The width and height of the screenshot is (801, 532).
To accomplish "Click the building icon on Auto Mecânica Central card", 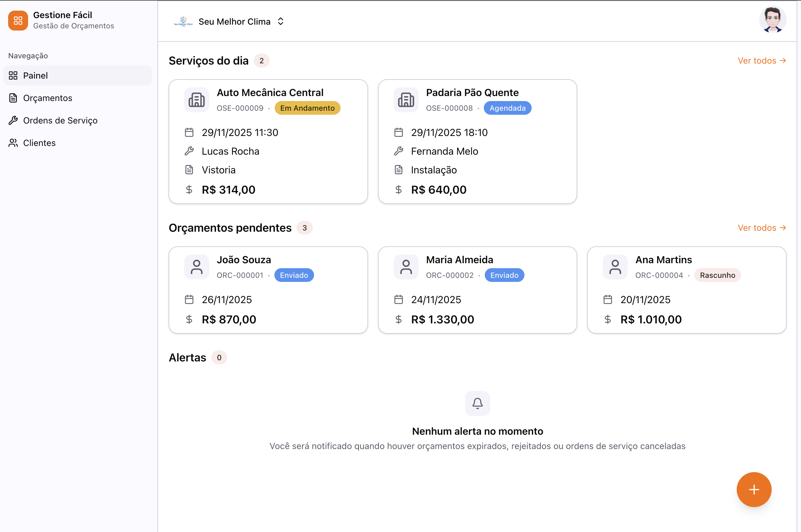I will 197,100.
